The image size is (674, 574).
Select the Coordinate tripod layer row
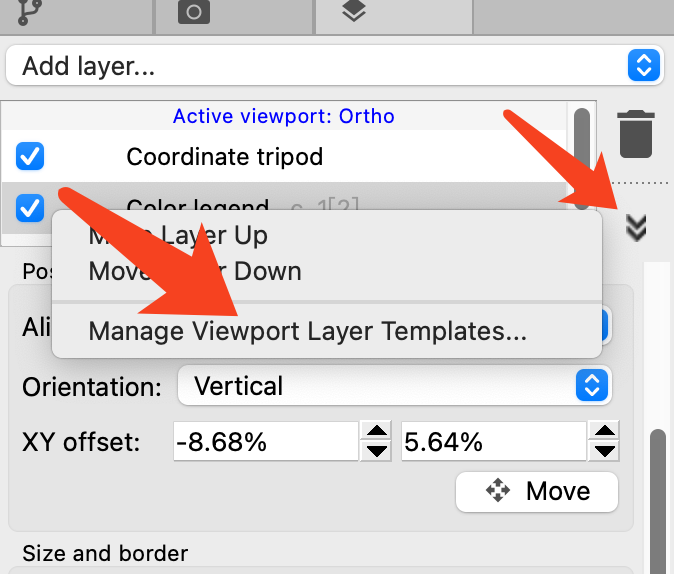[x=224, y=157]
